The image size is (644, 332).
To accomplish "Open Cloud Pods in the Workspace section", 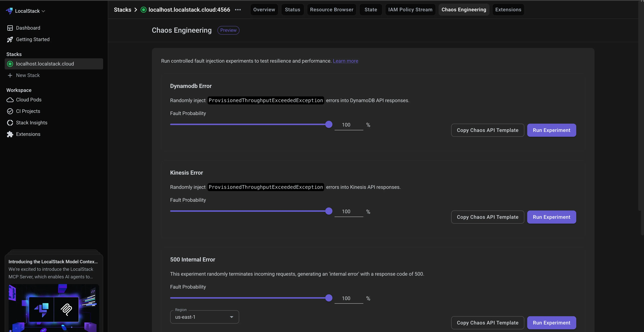I will click(x=29, y=100).
